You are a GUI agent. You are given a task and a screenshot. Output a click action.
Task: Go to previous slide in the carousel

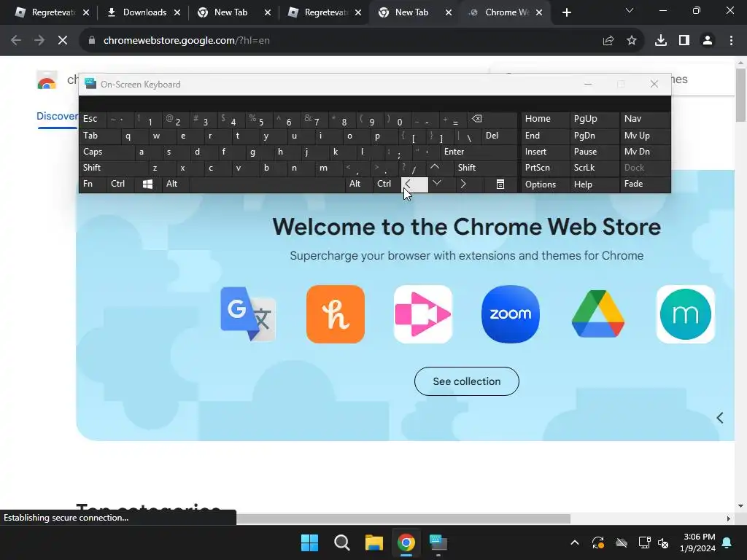tap(720, 418)
